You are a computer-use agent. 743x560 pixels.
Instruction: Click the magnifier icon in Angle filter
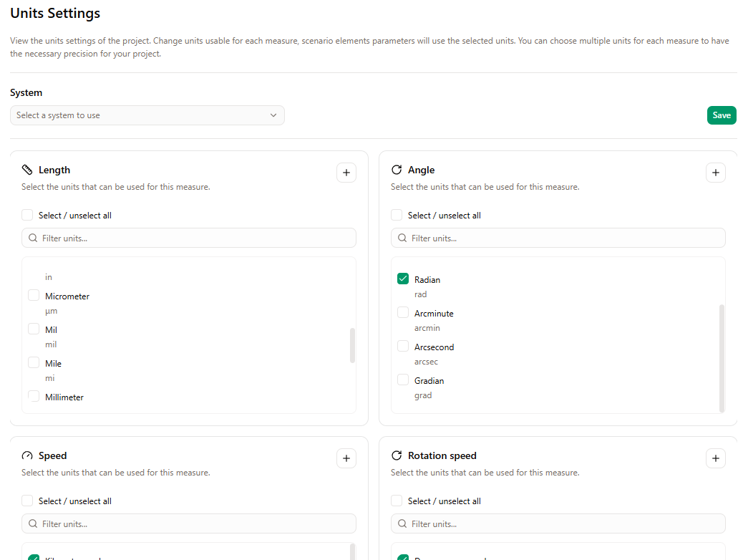[x=402, y=238]
